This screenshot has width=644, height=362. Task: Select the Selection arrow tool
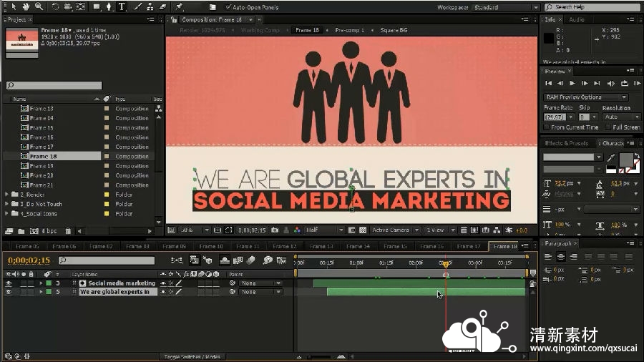[x=14, y=6]
